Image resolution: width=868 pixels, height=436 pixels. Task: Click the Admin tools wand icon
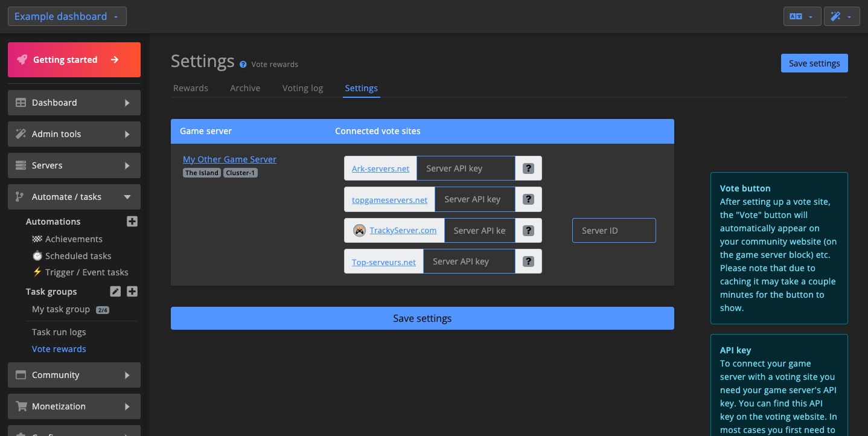point(20,133)
